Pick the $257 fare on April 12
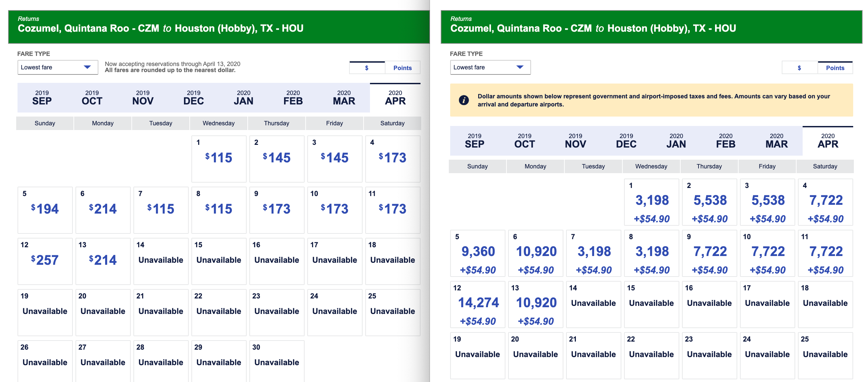868x382 pixels. click(45, 261)
